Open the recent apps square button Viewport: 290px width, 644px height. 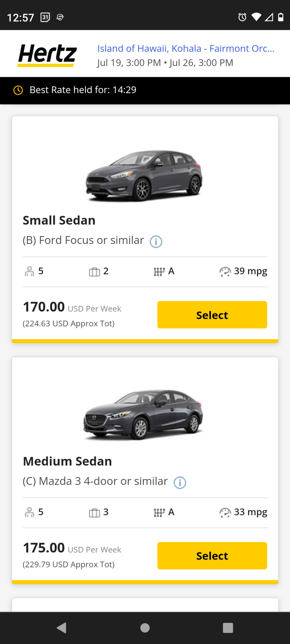coord(228,628)
